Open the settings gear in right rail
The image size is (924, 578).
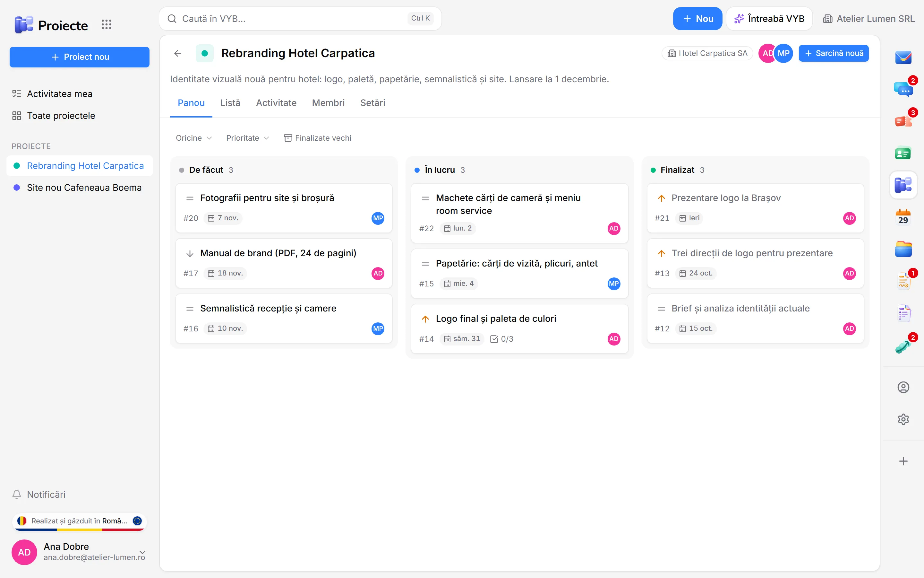903,419
